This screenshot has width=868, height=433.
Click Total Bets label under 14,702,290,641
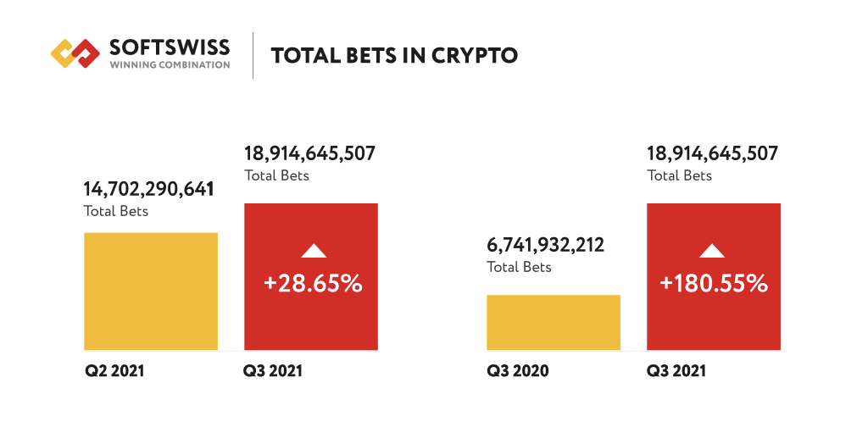click(x=116, y=211)
